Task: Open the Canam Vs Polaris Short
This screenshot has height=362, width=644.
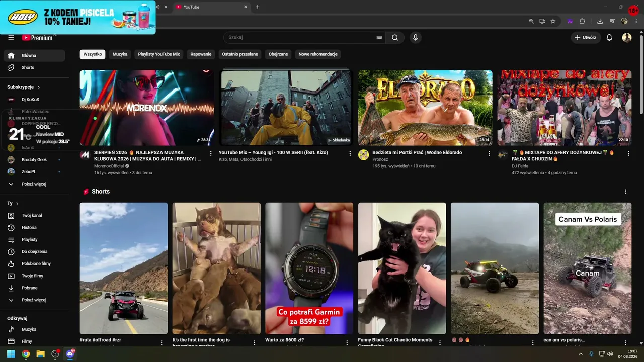Action: [x=588, y=268]
